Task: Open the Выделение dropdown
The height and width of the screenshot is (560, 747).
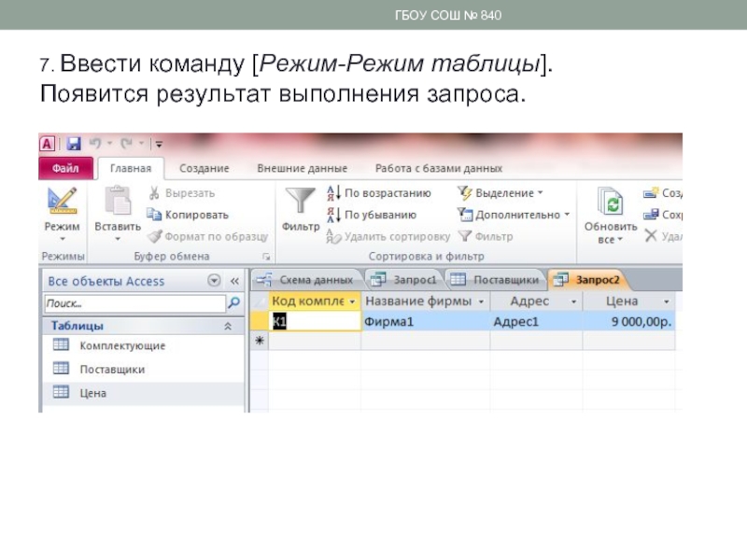Action: [507, 193]
